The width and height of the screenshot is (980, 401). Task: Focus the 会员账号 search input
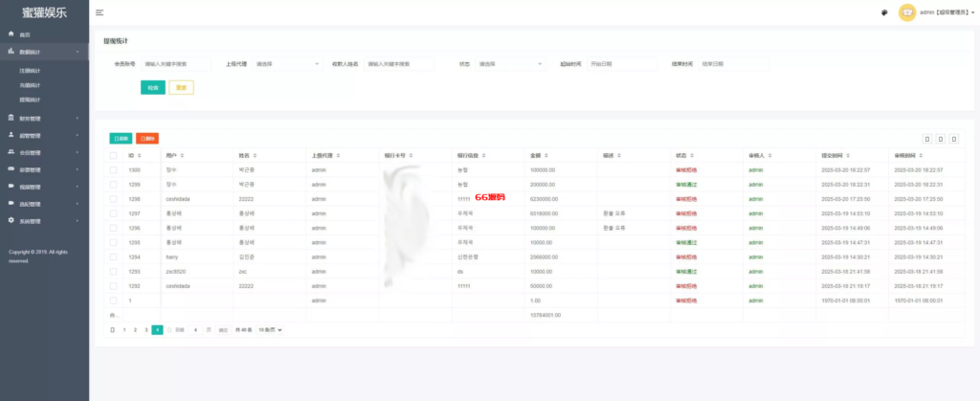pyautogui.click(x=176, y=64)
